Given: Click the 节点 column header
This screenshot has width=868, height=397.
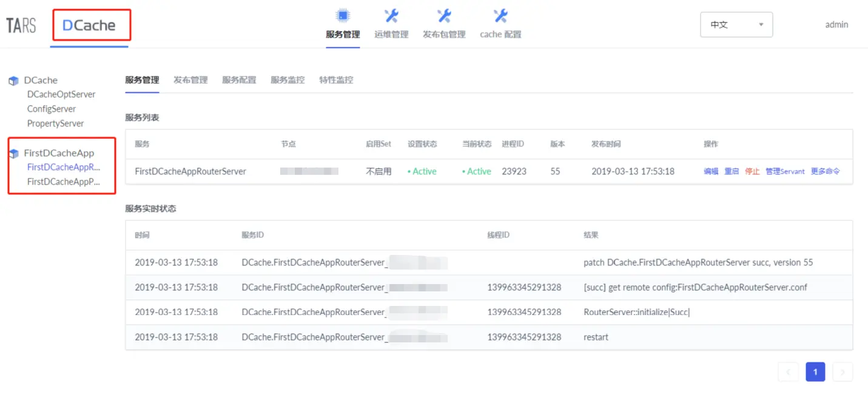Looking at the screenshot, I should click(x=288, y=144).
